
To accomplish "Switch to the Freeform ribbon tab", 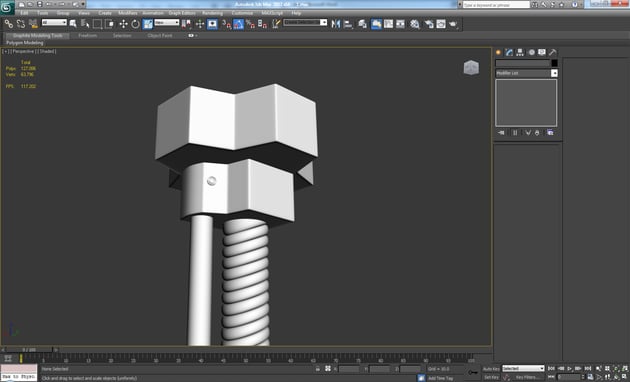I will point(88,35).
